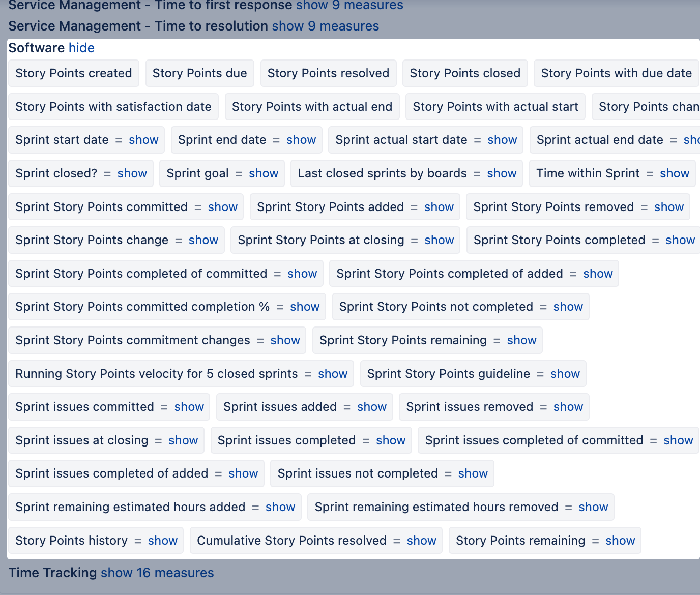
Task: Select the Story Points created measure
Action: click(x=74, y=73)
